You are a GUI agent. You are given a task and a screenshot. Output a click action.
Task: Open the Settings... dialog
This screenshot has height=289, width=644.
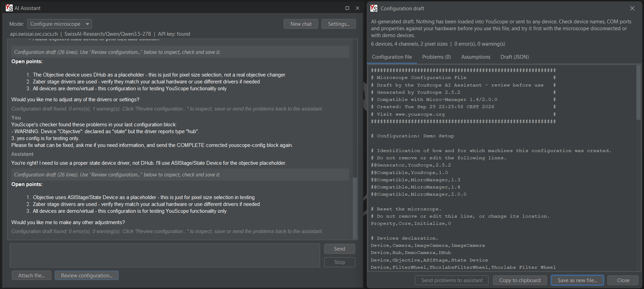[x=338, y=24]
